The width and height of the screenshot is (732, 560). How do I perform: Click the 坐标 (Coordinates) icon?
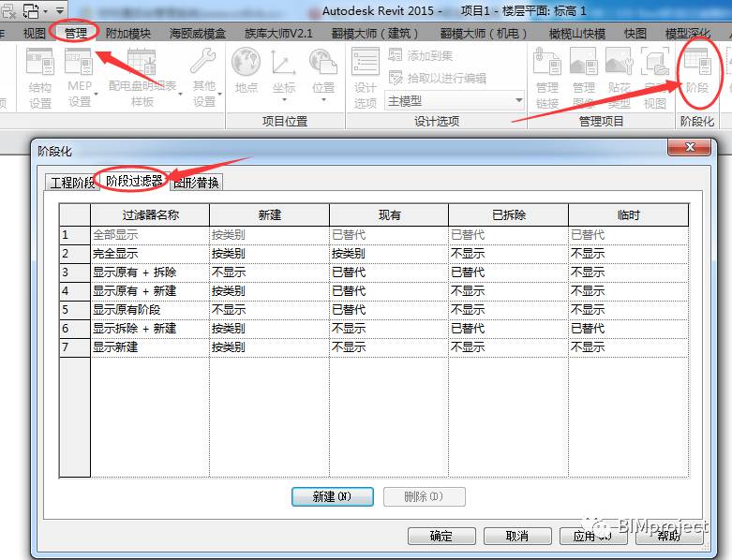tap(284, 62)
